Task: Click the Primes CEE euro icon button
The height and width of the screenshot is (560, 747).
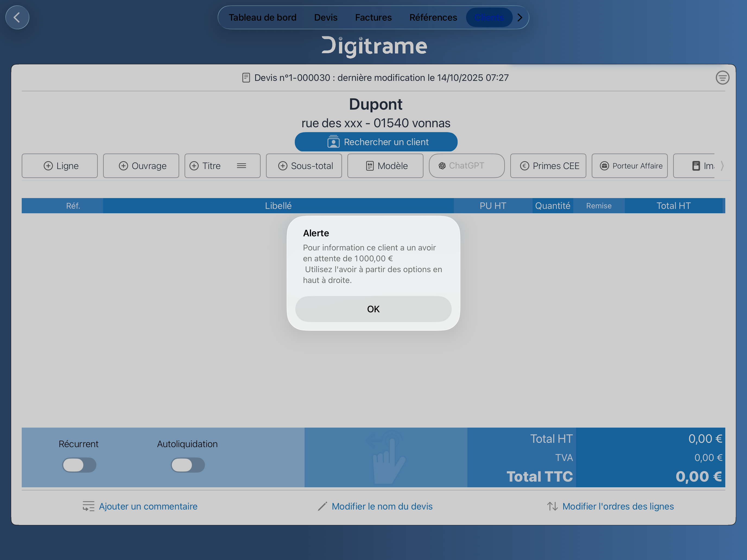Action: click(x=548, y=166)
